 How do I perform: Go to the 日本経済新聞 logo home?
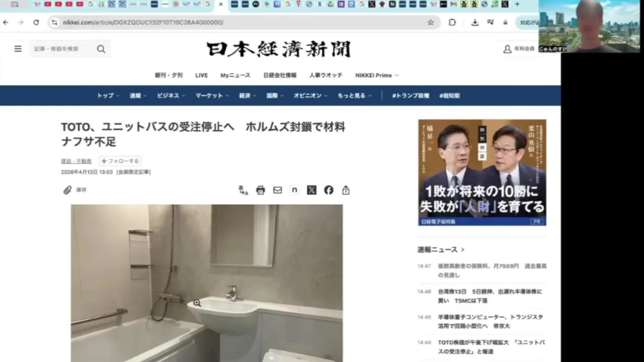tap(278, 49)
